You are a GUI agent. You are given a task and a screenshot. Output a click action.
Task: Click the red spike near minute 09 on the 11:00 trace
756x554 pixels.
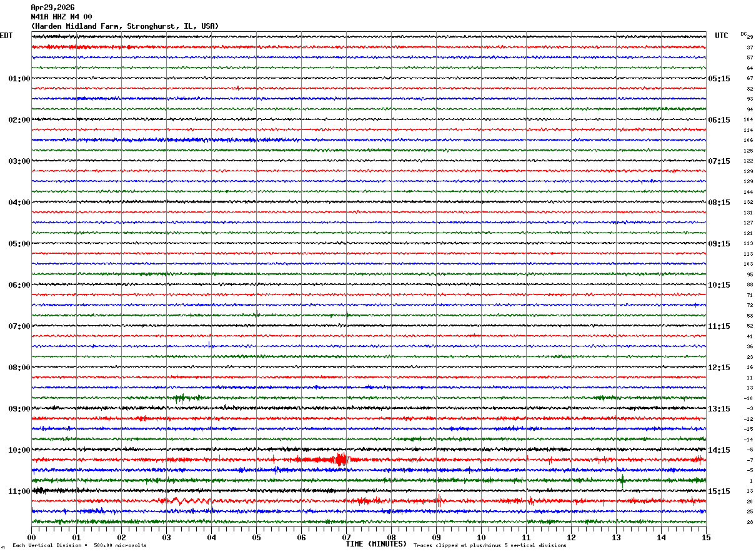(x=439, y=500)
